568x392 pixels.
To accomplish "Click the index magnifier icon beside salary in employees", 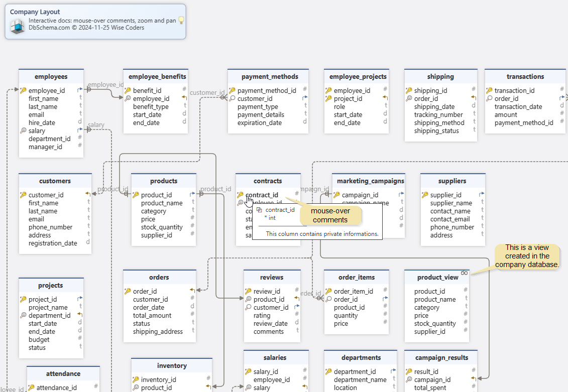I will coord(23,131).
